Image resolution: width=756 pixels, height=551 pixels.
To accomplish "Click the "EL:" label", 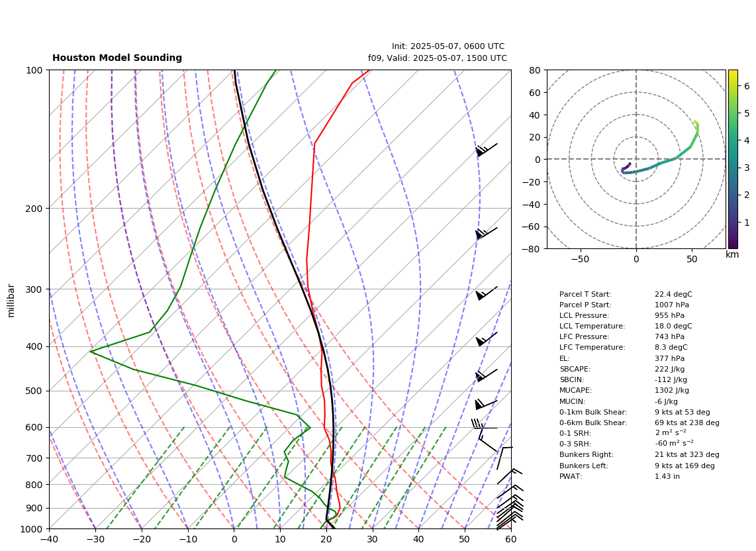I will click(x=565, y=358).
